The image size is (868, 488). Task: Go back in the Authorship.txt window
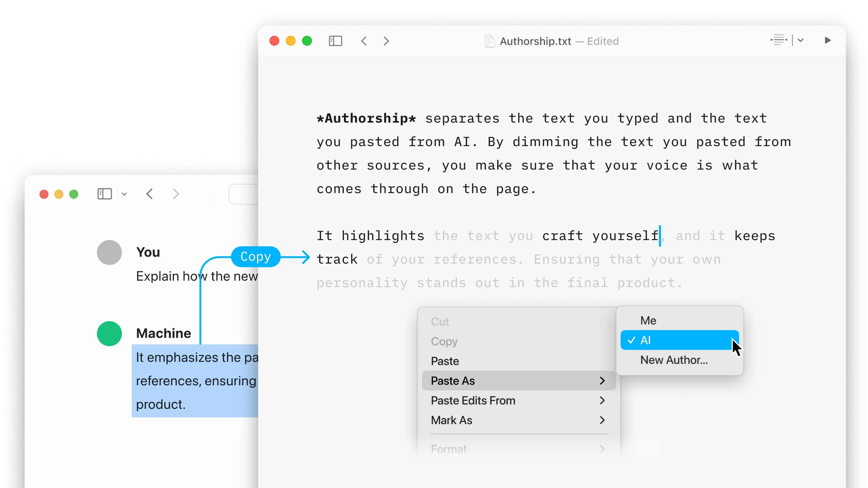tap(364, 41)
